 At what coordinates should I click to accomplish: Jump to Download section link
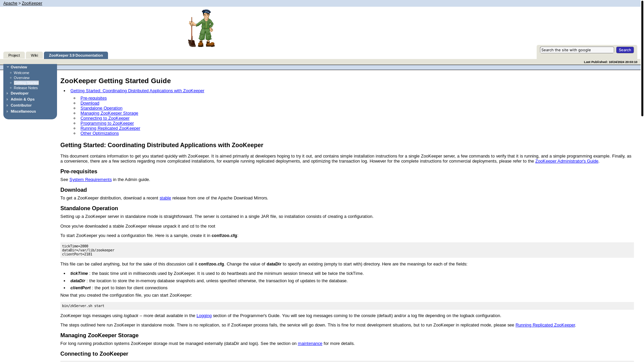[x=90, y=103]
